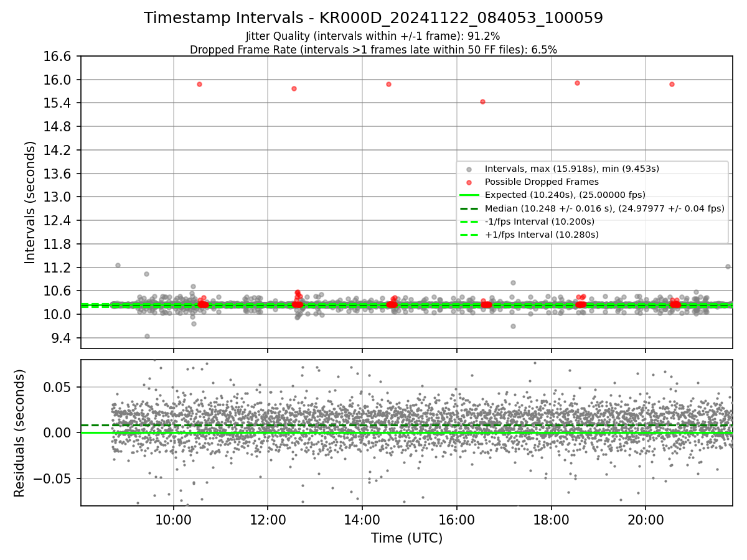
Task: Click the '12:00' time axis label
Action: tap(268, 519)
